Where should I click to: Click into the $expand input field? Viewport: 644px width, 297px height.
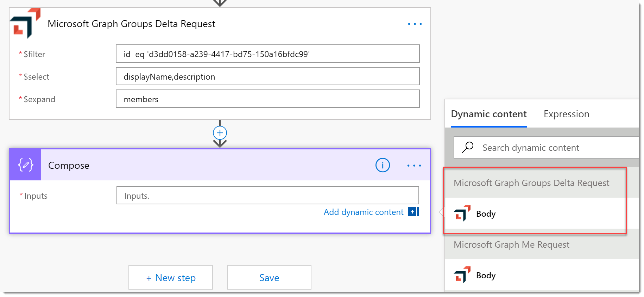[x=268, y=99]
